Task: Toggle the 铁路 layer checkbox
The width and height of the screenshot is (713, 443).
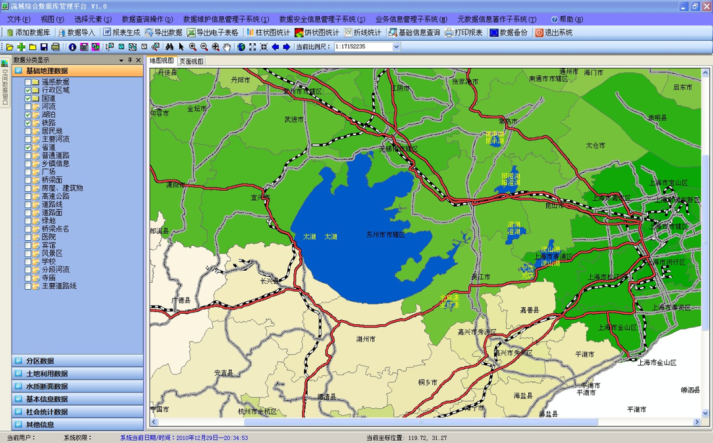Action: [x=29, y=122]
